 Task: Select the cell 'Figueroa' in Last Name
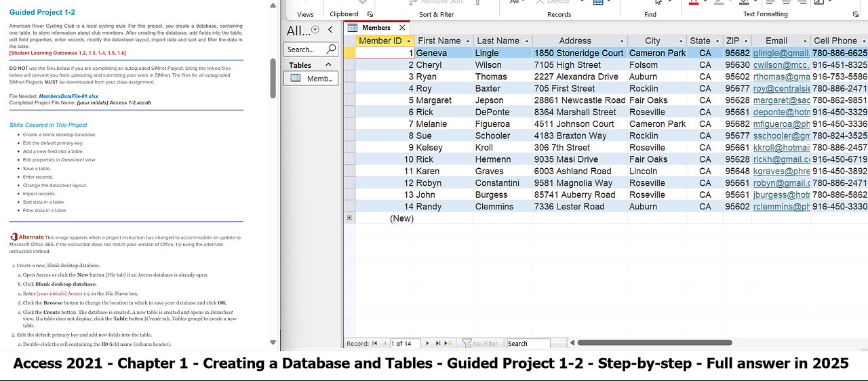point(502,124)
